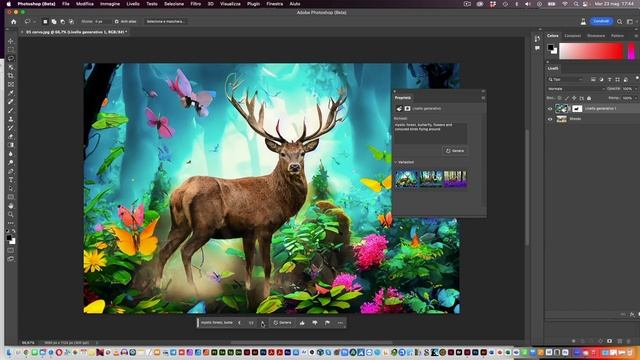Image resolution: width=640 pixels, height=360 pixels.
Task: Select the Rectangular Marquee tool
Action: (11, 50)
